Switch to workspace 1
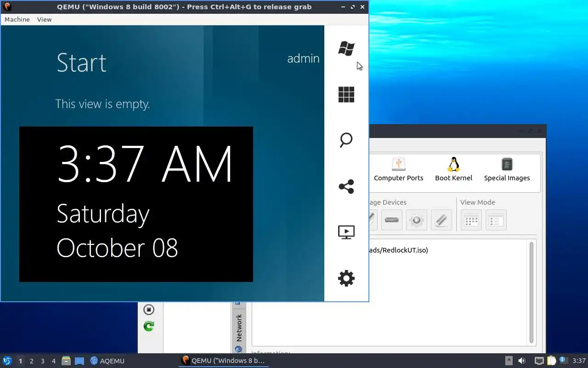The width and height of the screenshot is (588, 368). [x=20, y=361]
